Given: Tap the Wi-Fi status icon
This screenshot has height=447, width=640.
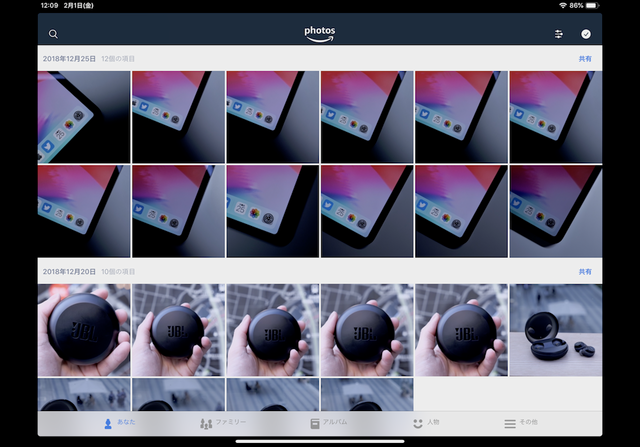Looking at the screenshot, I should [x=563, y=5].
